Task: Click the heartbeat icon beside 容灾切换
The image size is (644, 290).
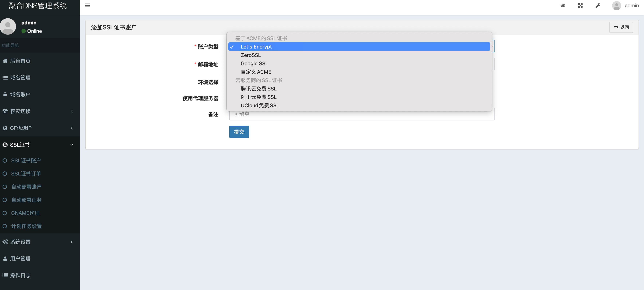Action: [x=5, y=111]
